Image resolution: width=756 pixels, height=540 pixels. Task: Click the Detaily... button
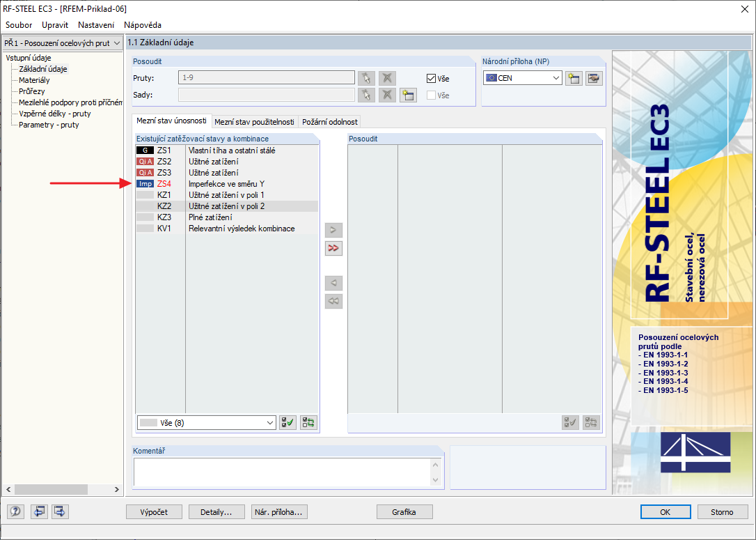216,512
